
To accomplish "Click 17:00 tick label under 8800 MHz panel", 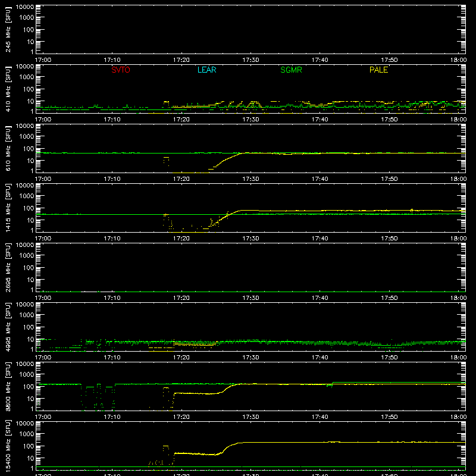I will click(x=43, y=417).
